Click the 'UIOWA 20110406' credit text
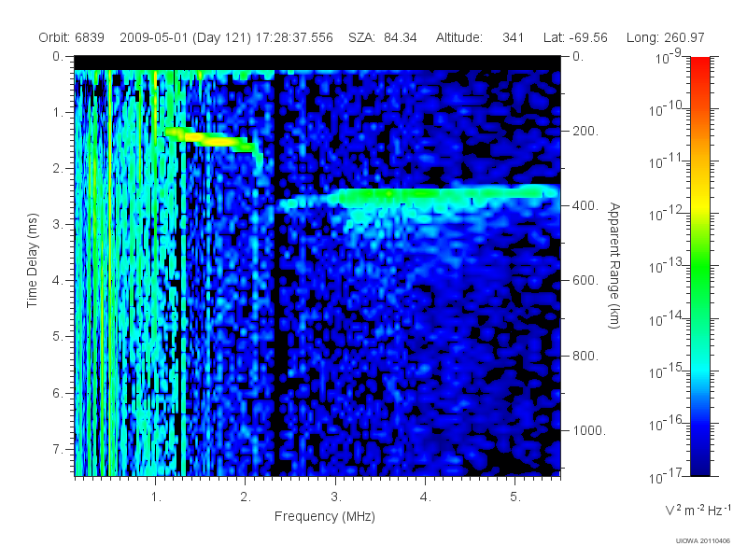 [x=703, y=541]
